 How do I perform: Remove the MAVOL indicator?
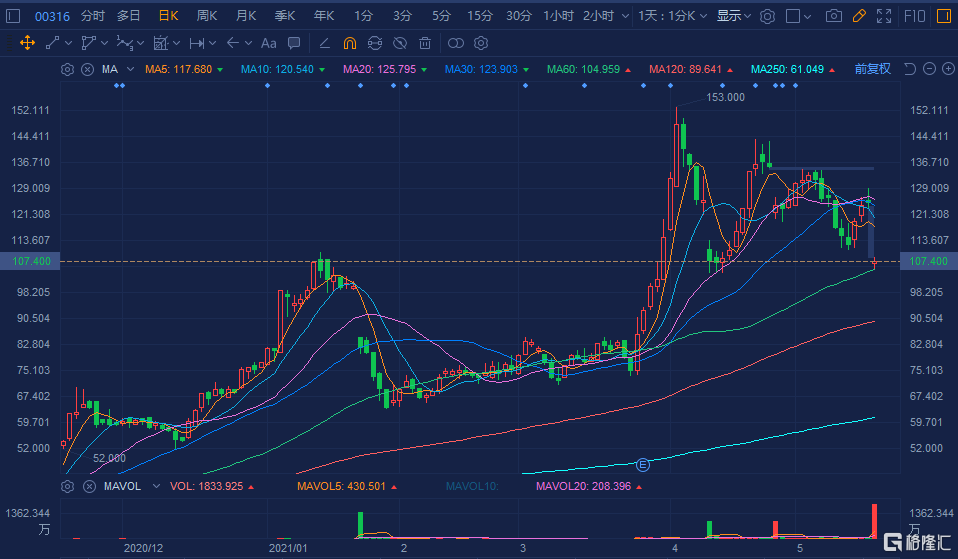tap(87, 487)
